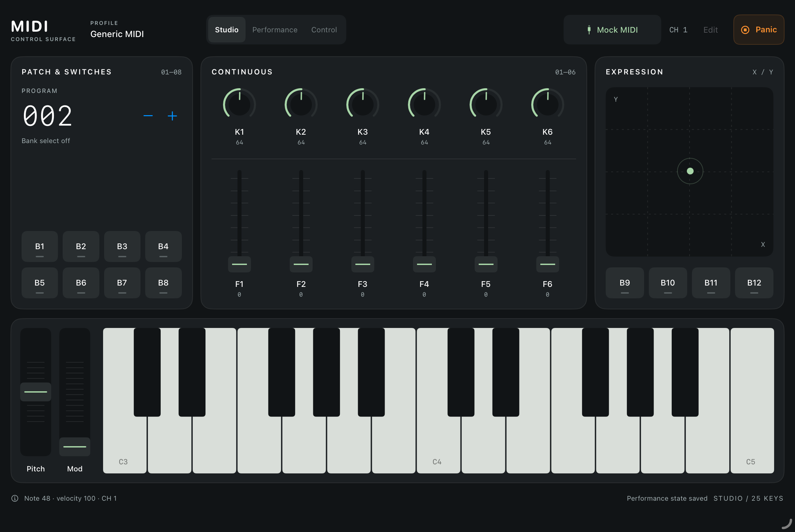Screen dimensions: 795x532
Task: Toggle switch B8
Action: click(x=163, y=282)
